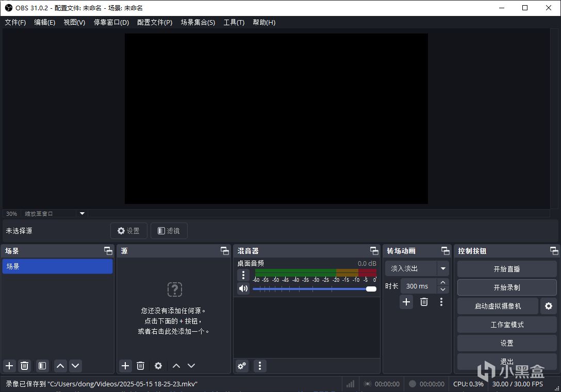The image size is (561, 392).
Task: Click the black preview canvas
Action: (276, 118)
